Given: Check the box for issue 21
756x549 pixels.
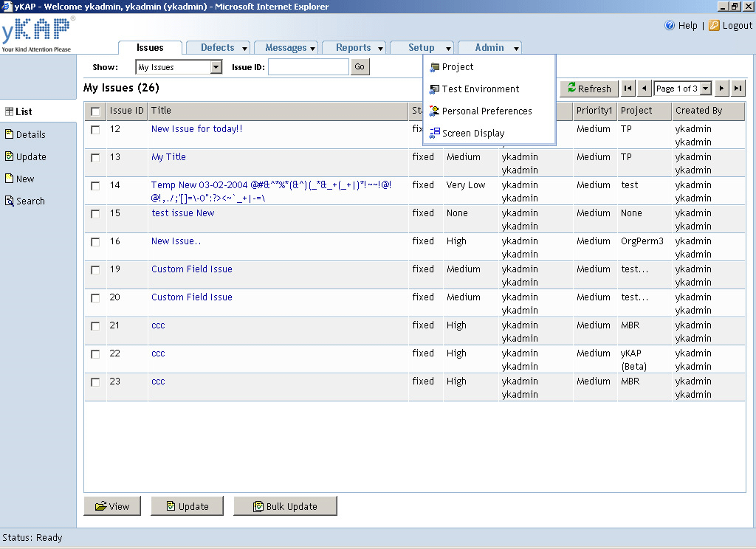Looking at the screenshot, I should click(95, 326).
